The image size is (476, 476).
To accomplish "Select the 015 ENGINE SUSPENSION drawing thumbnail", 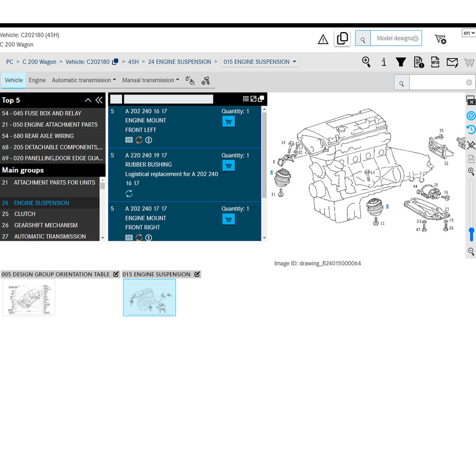I will tap(149, 297).
